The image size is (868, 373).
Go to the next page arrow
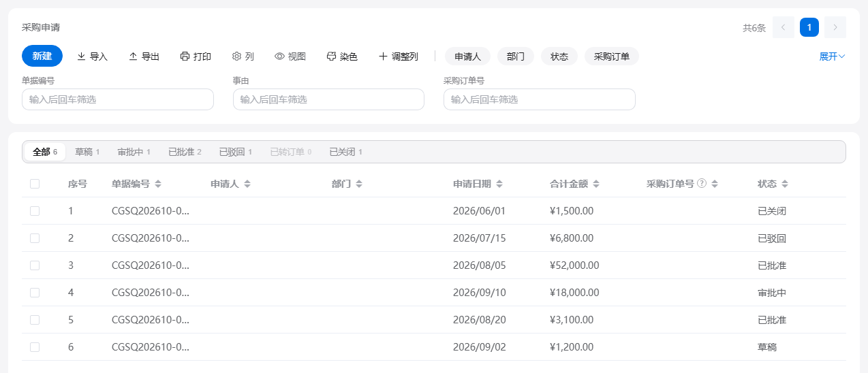tap(835, 27)
